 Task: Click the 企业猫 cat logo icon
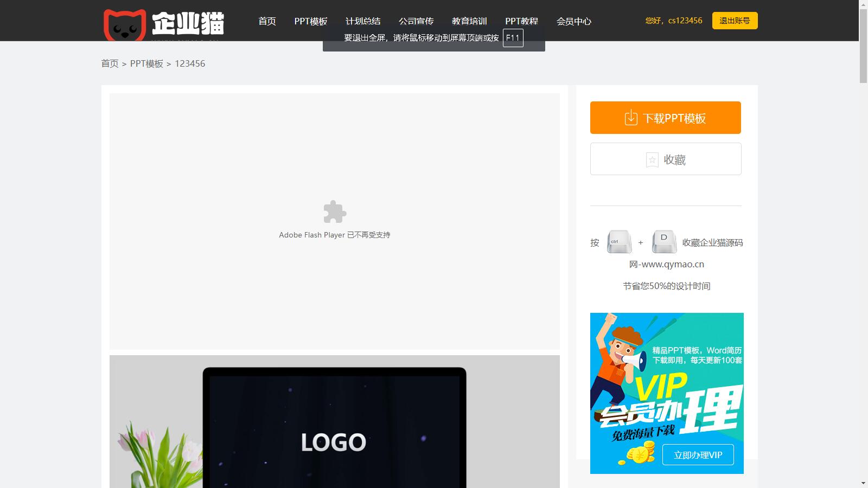tap(125, 24)
